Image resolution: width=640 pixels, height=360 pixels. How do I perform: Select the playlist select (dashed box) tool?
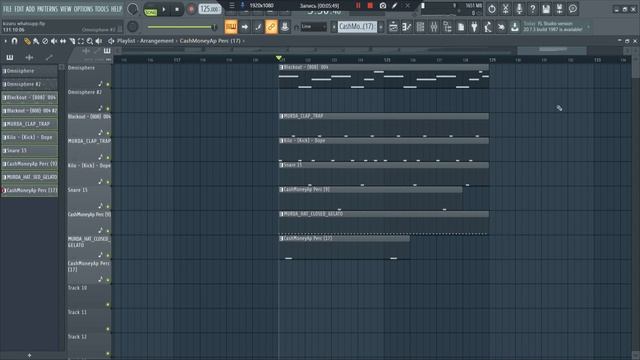[81, 41]
